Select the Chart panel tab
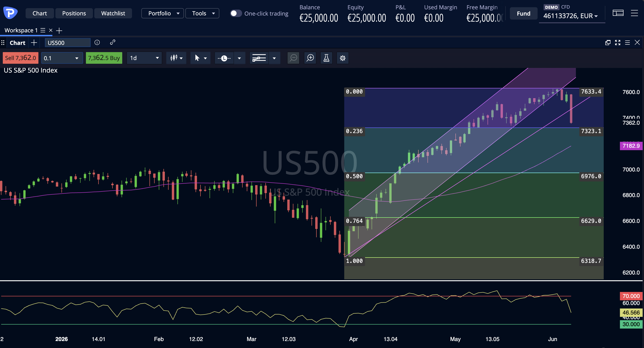 pyautogui.click(x=17, y=43)
